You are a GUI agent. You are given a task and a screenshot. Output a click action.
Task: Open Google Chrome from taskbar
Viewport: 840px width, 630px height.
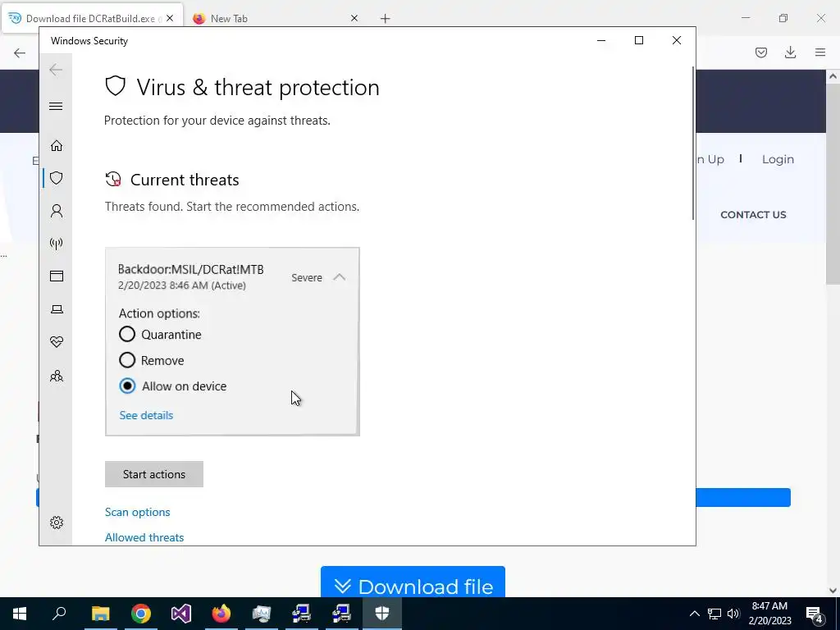coord(141,614)
